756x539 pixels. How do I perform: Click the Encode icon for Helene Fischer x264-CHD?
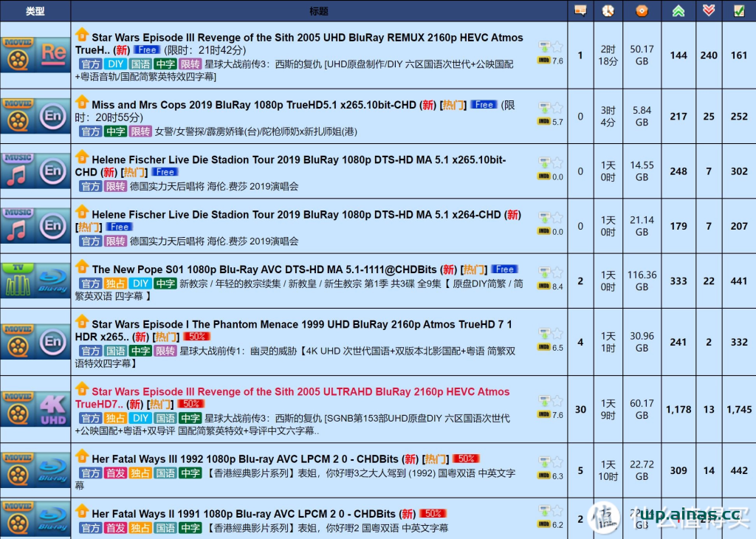click(x=53, y=226)
